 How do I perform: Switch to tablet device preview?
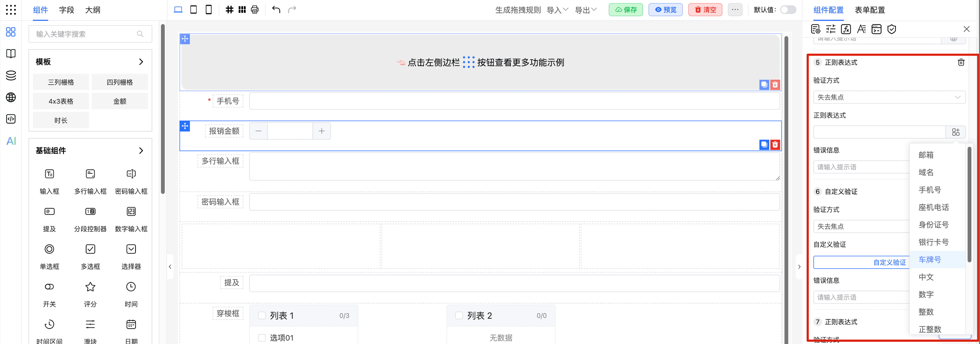[193, 10]
